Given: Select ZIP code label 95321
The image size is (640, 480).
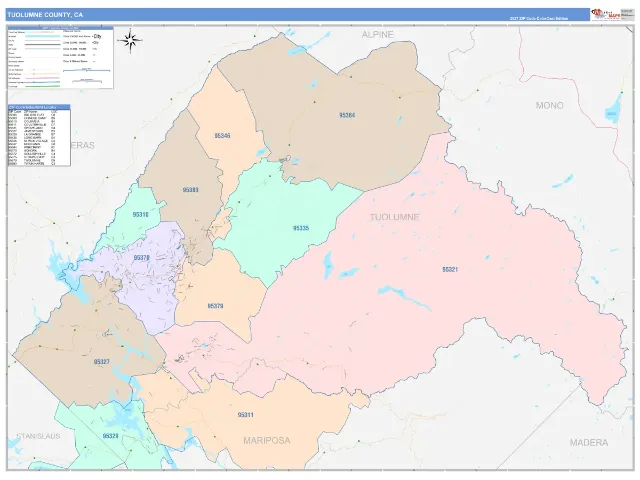Looking at the screenshot, I should (x=450, y=269).
